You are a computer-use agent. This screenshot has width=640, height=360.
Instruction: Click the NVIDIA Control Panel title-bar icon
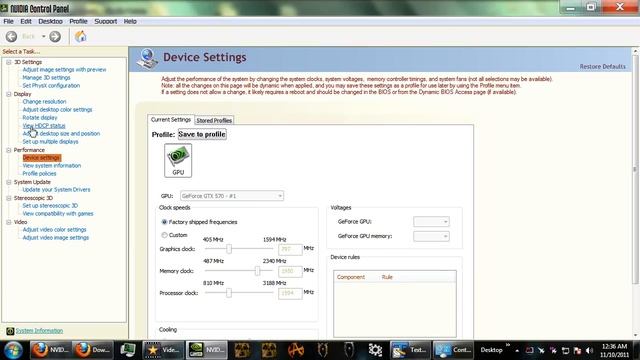[4, 8]
